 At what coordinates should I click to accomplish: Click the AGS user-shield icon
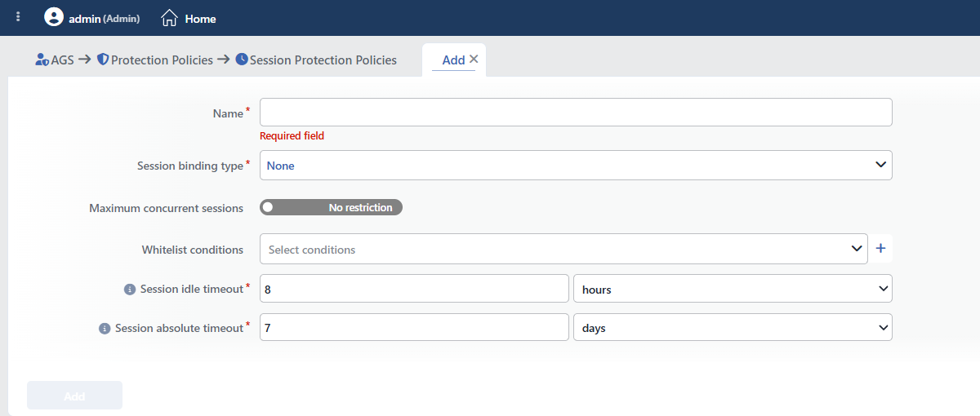pyautogui.click(x=42, y=60)
